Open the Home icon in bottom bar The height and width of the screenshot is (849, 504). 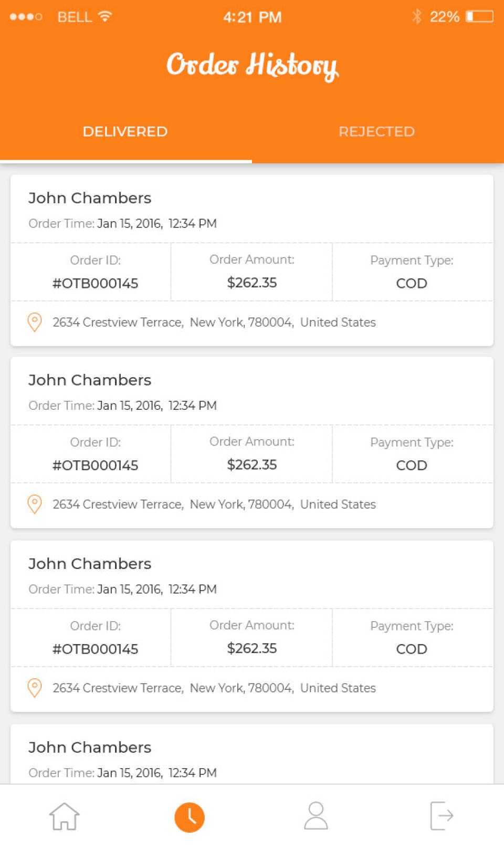click(64, 816)
